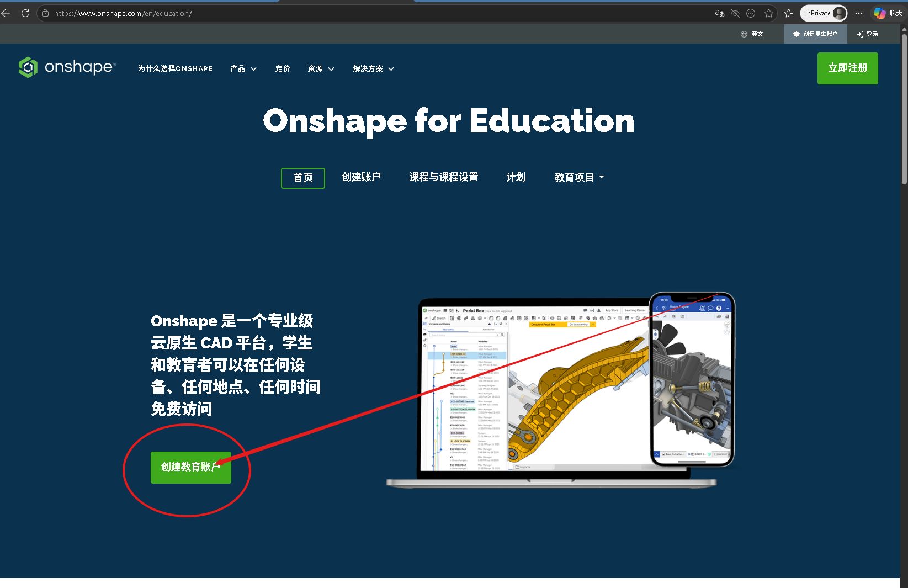Switch to the 计划 tab
The width and height of the screenshot is (908, 588).
(x=516, y=177)
